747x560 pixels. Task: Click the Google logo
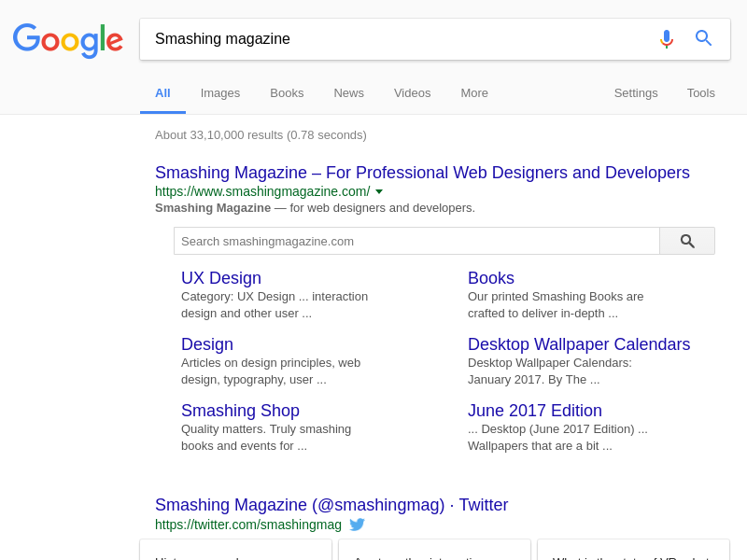68,40
